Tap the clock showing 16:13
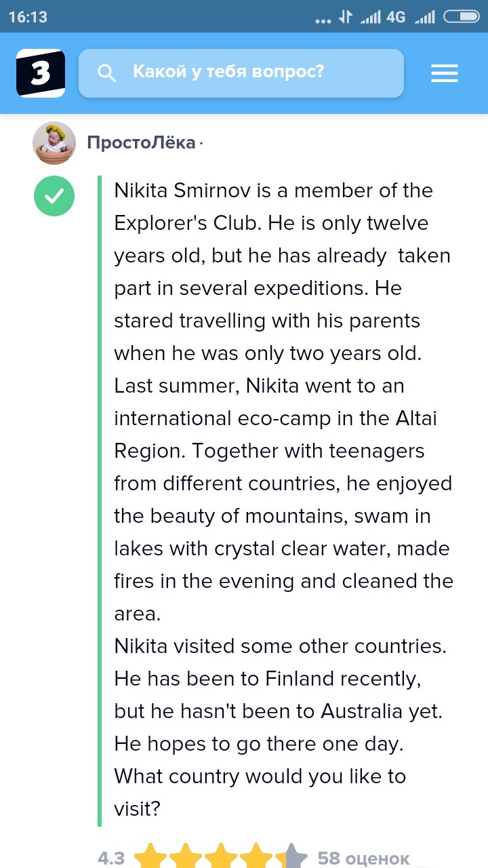Screen dimensions: 488x868 click(28, 17)
